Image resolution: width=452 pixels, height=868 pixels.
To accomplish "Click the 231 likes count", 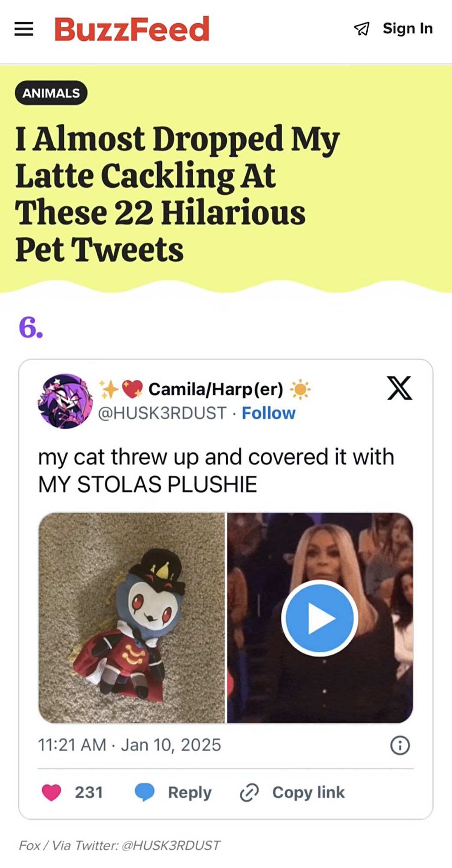I will click(89, 792).
